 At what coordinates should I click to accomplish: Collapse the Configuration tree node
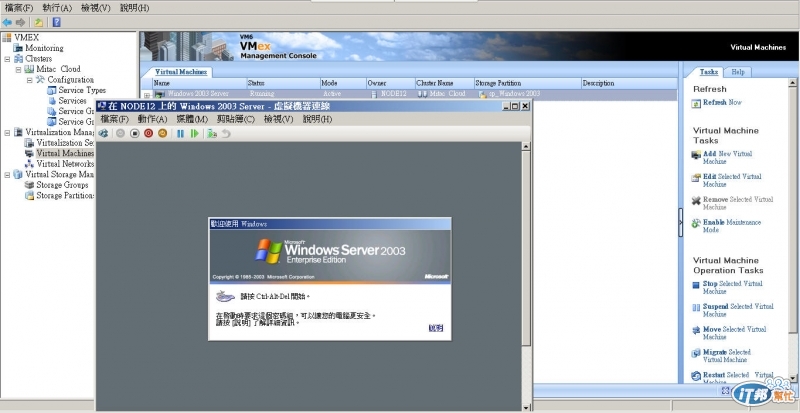click(x=29, y=80)
